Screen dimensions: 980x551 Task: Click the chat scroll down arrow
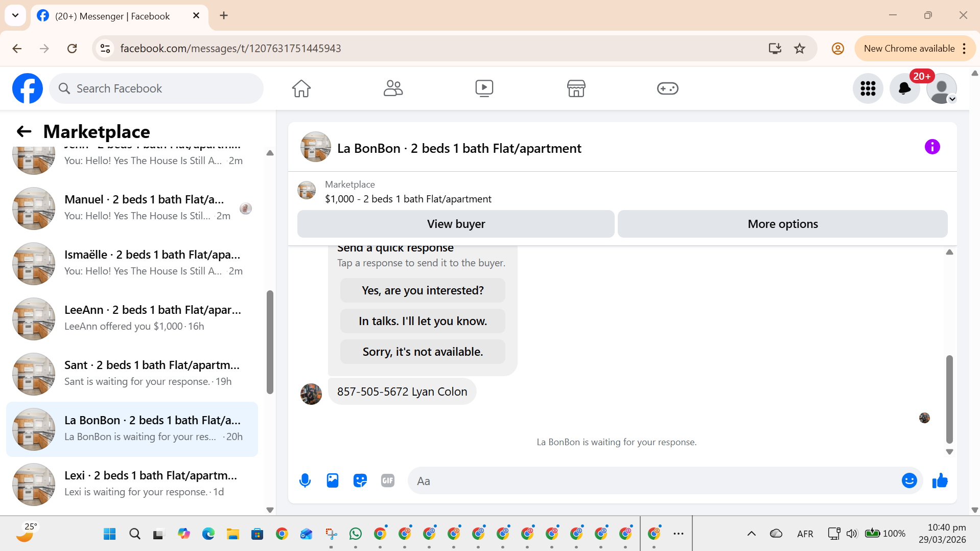coord(949,452)
